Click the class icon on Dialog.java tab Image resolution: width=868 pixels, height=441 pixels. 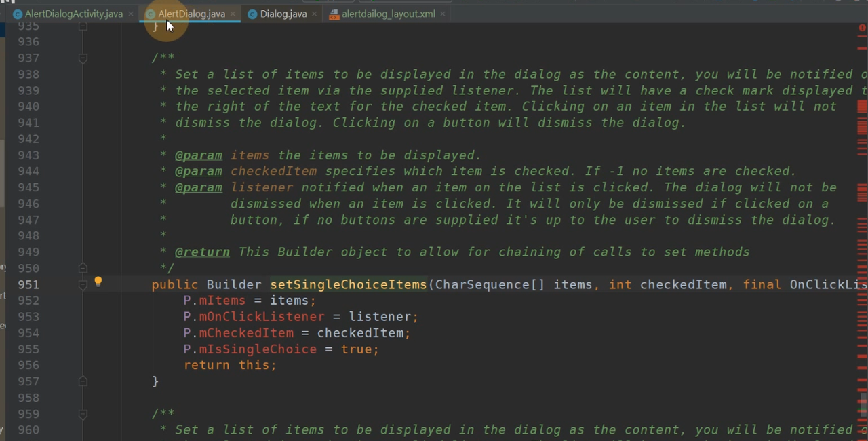(x=252, y=14)
